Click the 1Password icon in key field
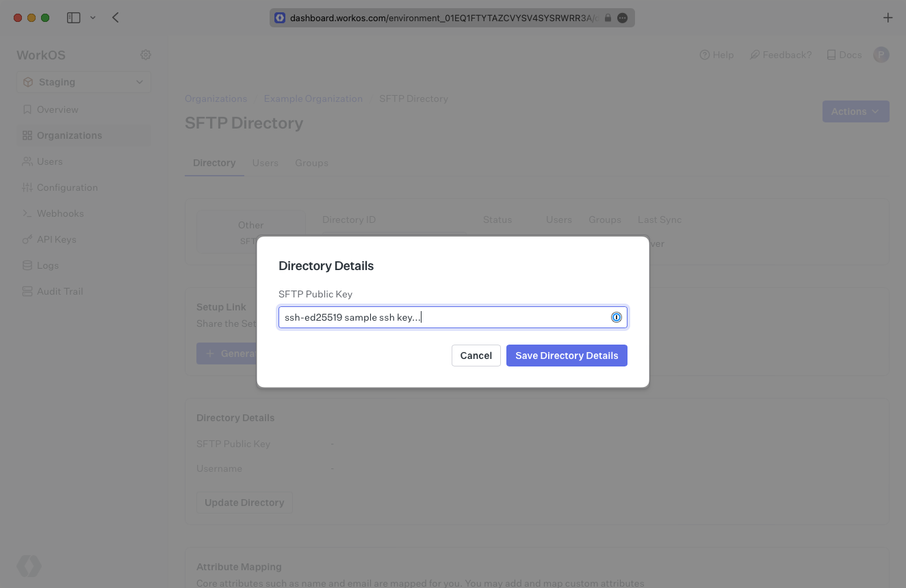 coord(617,317)
